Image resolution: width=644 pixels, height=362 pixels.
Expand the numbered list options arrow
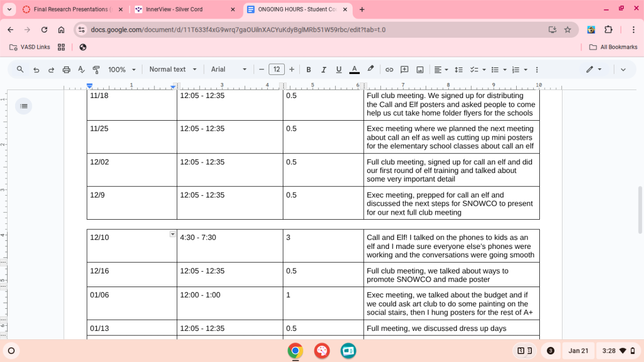point(526,69)
